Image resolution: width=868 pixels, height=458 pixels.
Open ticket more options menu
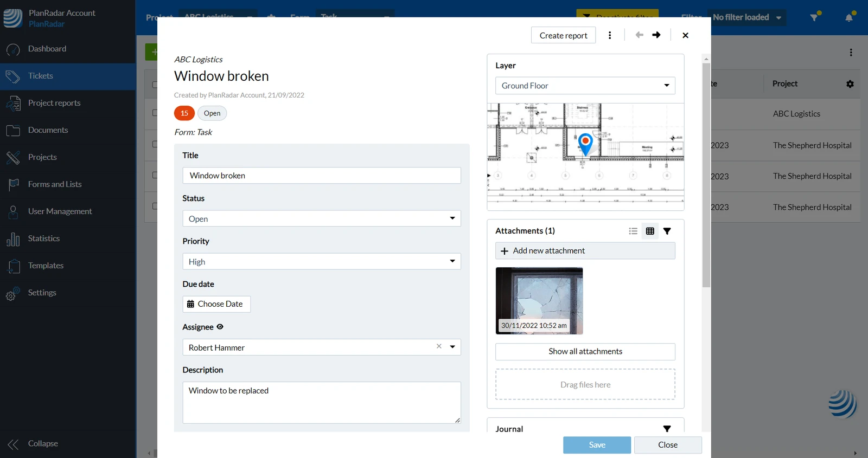click(610, 35)
